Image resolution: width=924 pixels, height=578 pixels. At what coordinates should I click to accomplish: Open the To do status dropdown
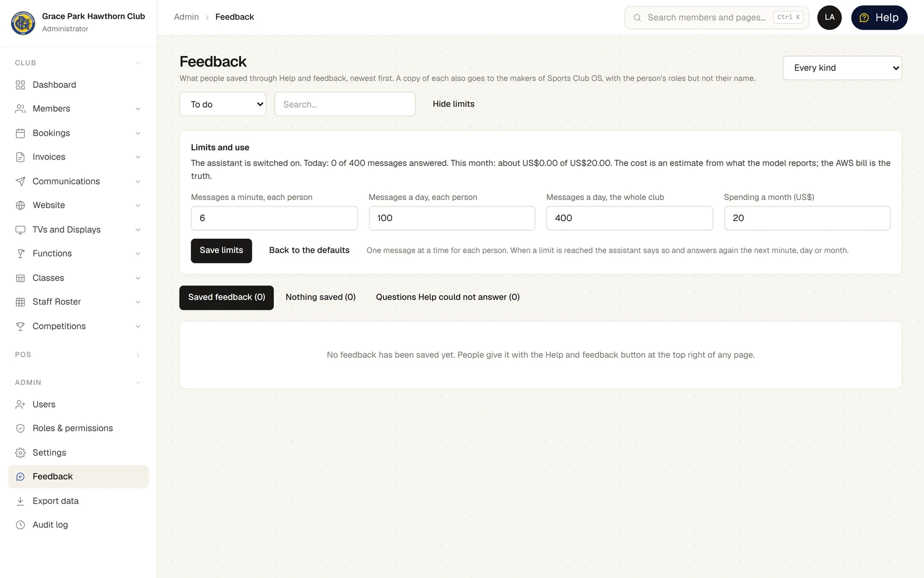click(223, 104)
